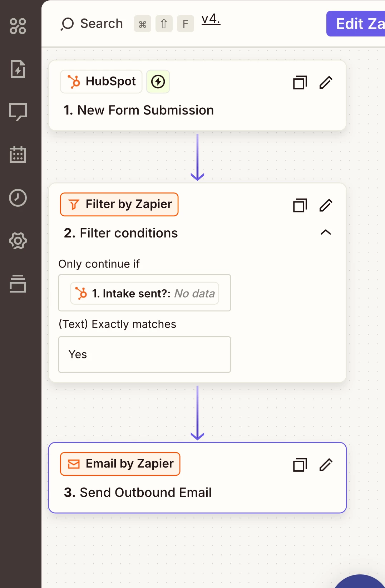Open the v4 version link

point(211,19)
